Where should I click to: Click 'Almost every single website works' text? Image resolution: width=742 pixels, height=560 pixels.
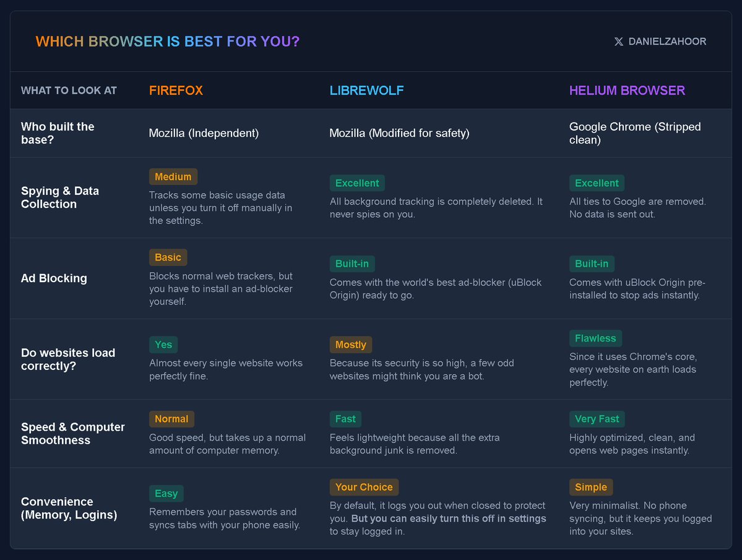coord(226,370)
